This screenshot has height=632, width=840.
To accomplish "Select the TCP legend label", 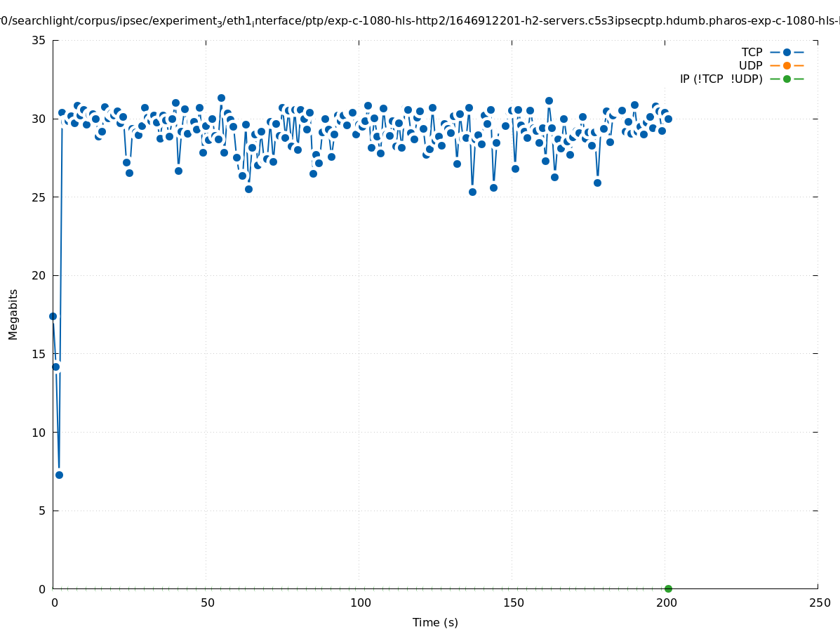I will [x=752, y=53].
